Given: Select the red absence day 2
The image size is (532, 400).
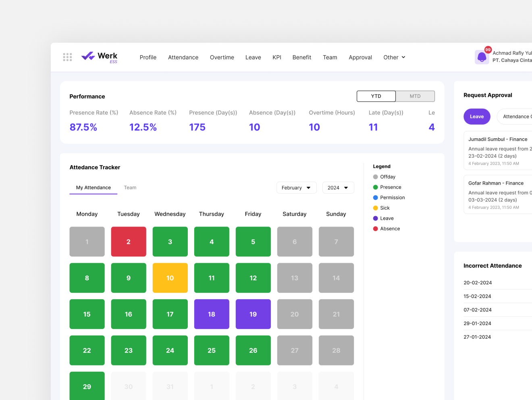Looking at the screenshot, I should (x=129, y=242).
